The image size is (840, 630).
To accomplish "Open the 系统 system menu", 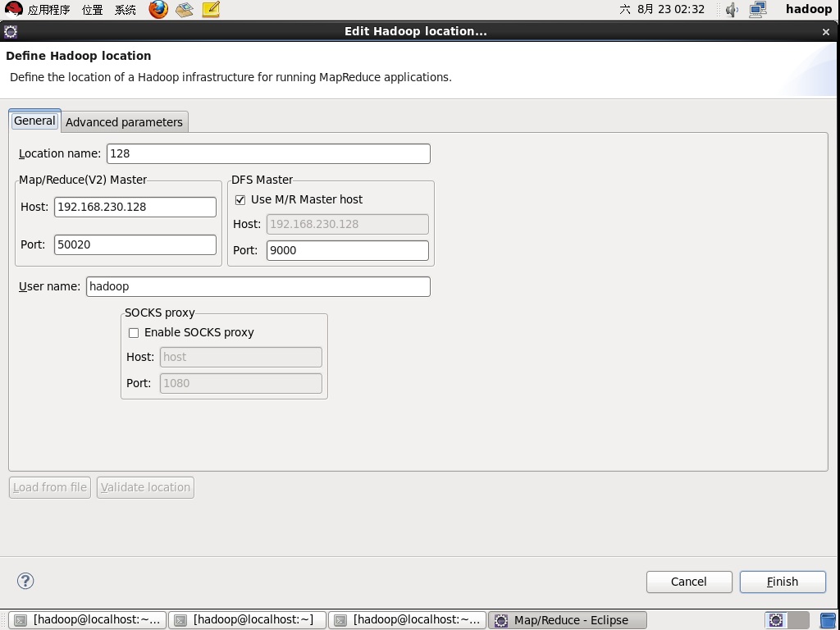I will click(x=126, y=10).
